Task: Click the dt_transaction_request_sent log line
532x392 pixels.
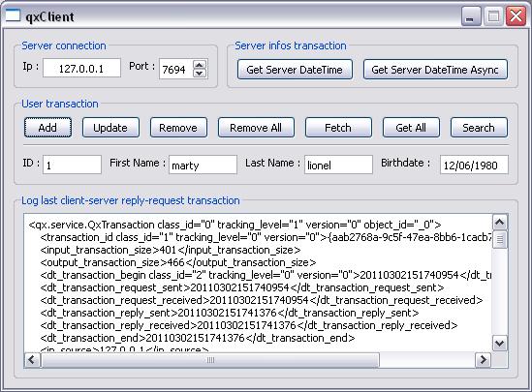Action: 241,287
